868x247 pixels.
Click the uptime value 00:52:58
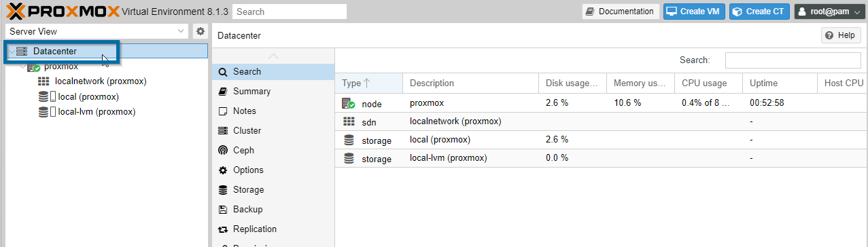pos(767,103)
